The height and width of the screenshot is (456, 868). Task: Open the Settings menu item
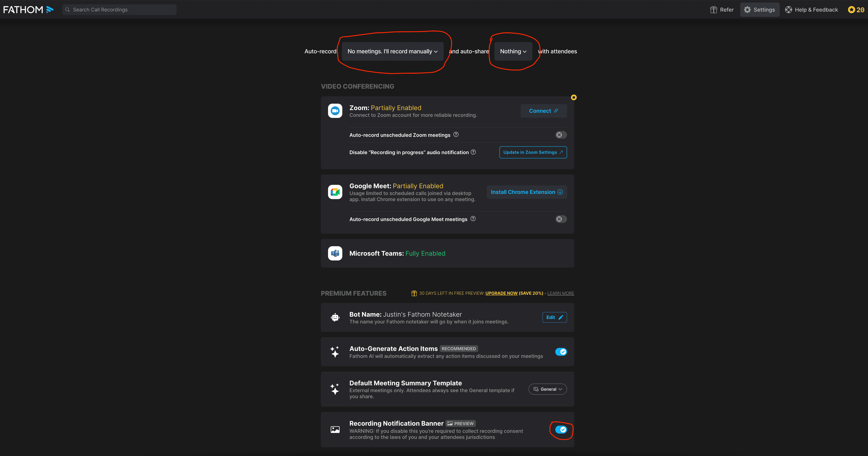(760, 9)
